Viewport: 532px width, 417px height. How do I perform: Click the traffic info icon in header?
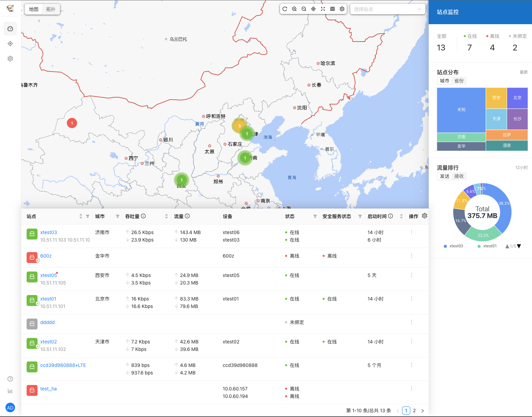click(187, 216)
